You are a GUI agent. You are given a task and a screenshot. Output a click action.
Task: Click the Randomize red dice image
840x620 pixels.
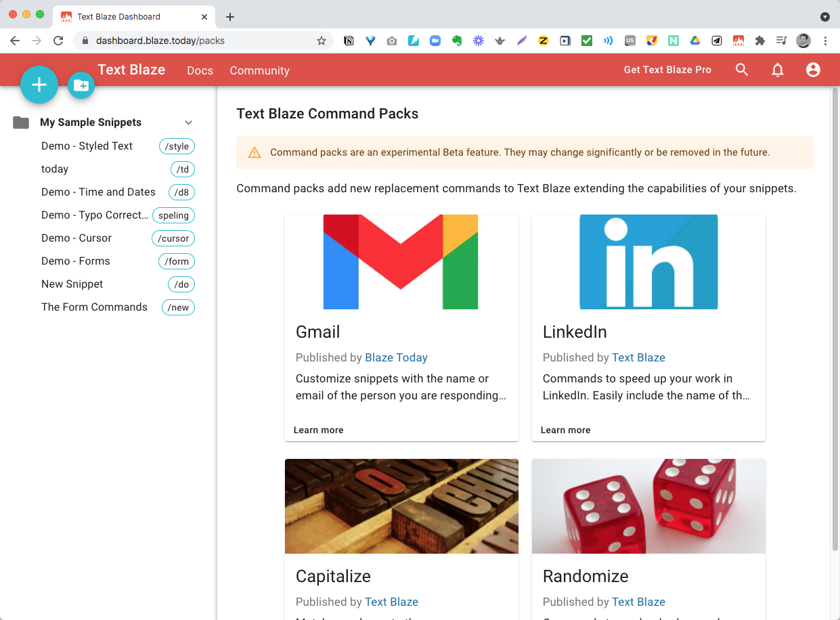pyautogui.click(x=648, y=506)
